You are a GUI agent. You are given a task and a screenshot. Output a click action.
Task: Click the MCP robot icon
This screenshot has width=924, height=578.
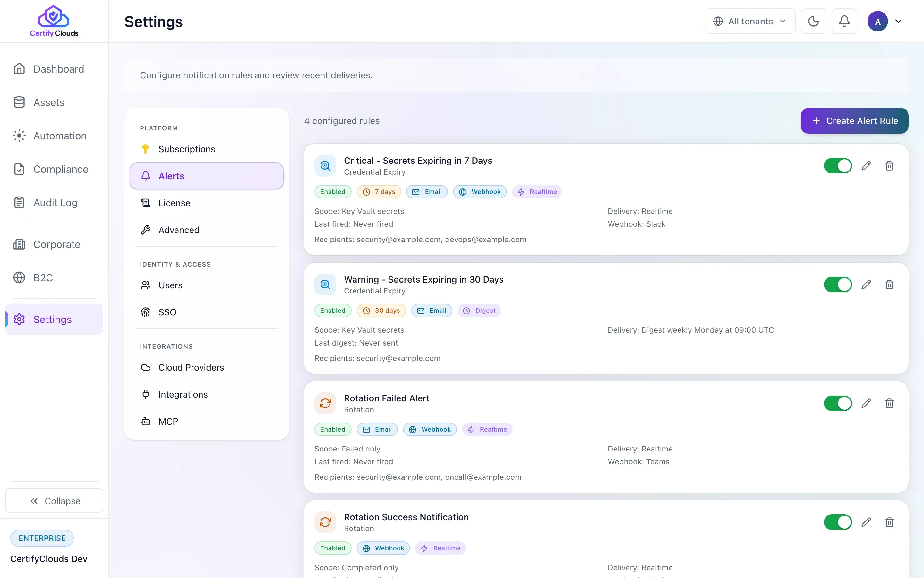click(x=145, y=421)
